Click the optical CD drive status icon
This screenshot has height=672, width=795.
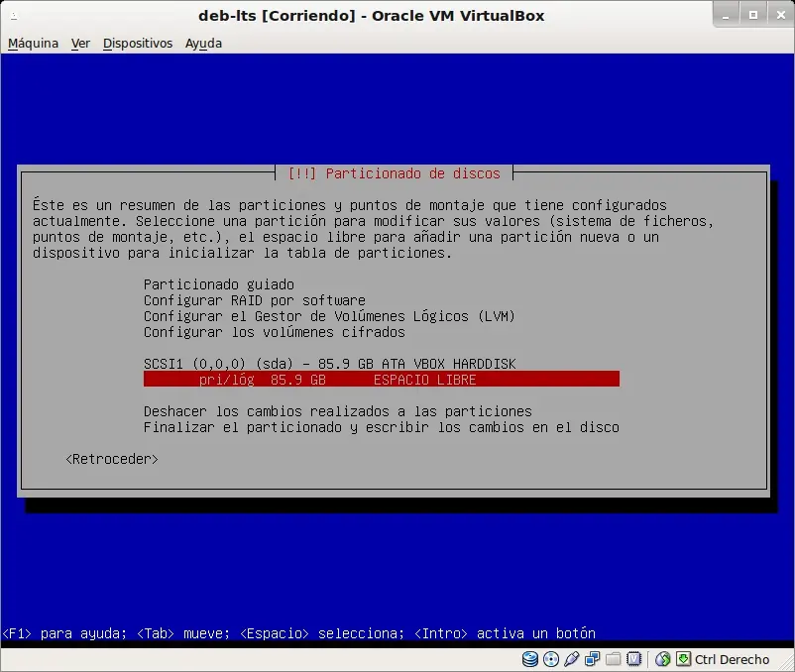pos(550,659)
